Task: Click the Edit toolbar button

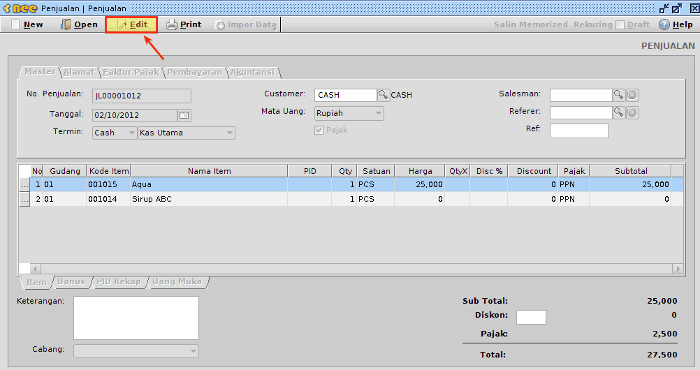Action: (132, 25)
